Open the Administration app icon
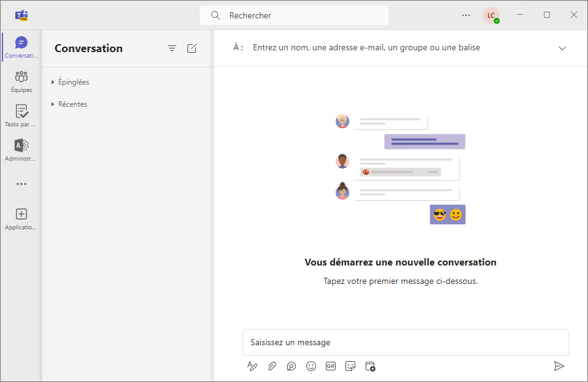Viewport: 588px width, 382px height. pyautogui.click(x=21, y=150)
